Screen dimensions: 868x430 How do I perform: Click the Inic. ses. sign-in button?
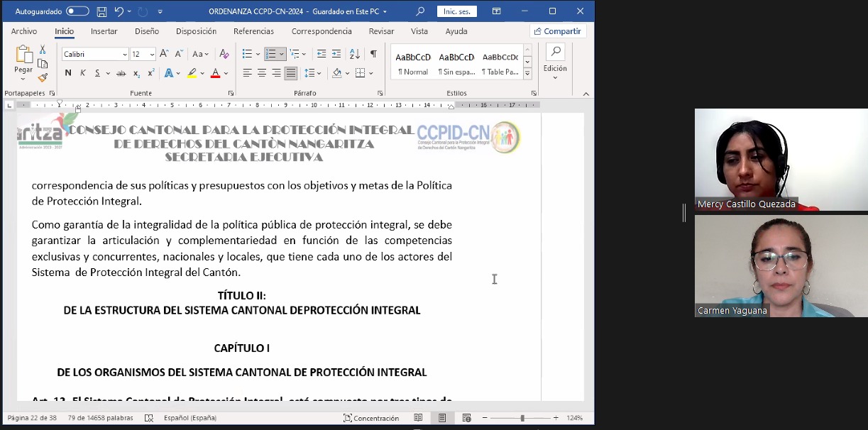coord(456,11)
